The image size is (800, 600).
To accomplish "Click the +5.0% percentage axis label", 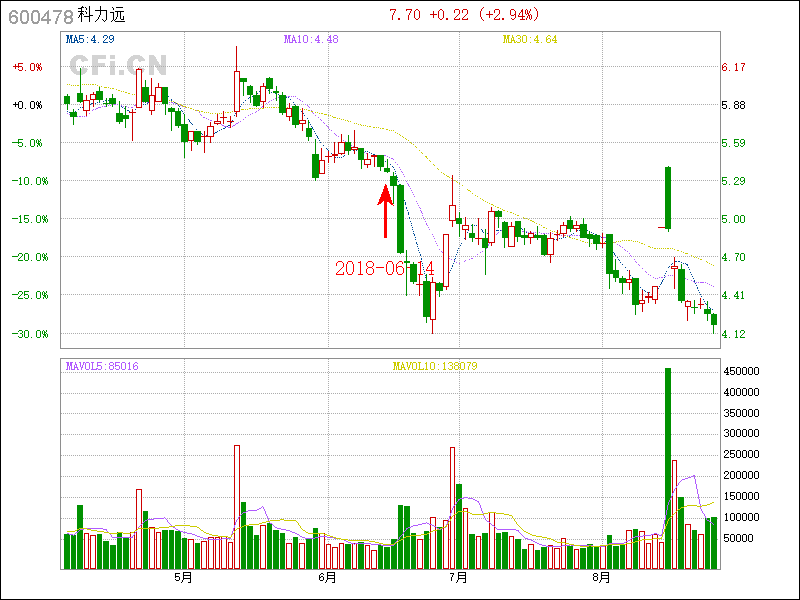I will 27,67.
